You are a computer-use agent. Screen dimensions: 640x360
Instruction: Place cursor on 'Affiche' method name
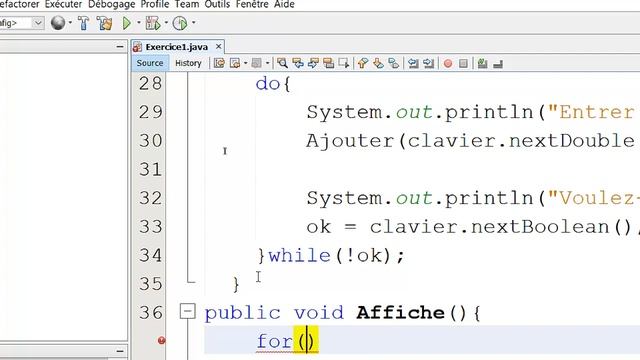[400, 313]
